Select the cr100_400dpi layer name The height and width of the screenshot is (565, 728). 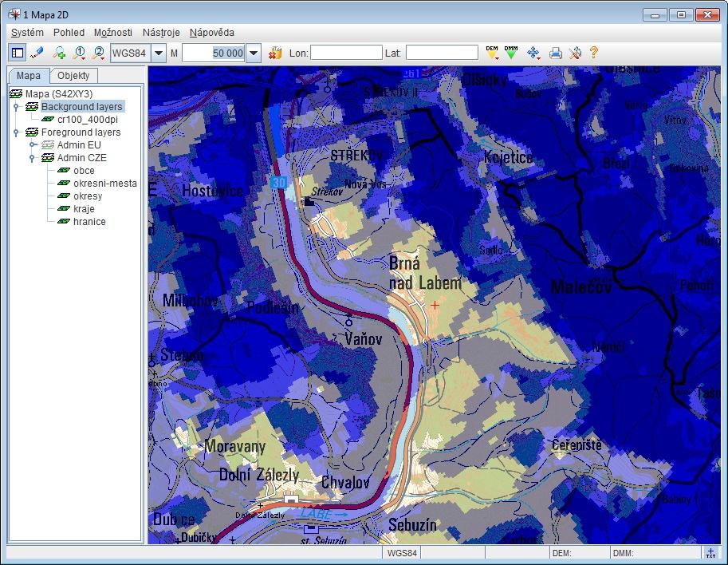(87, 120)
